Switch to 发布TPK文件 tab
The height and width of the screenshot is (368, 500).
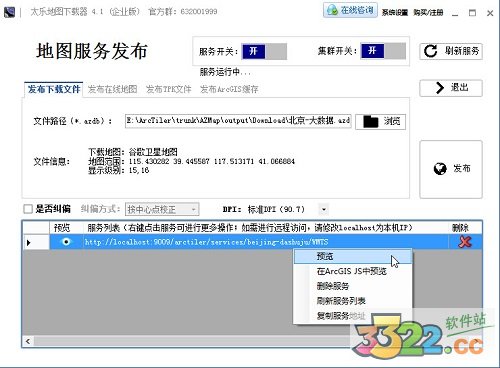pyautogui.click(x=169, y=89)
